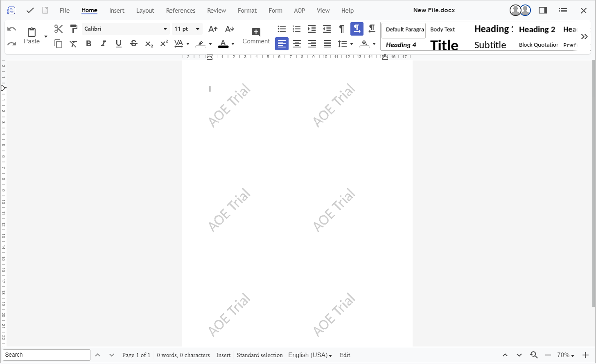The height and width of the screenshot is (364, 596).
Task: Zoom in with the plus icon
Action: (x=585, y=355)
